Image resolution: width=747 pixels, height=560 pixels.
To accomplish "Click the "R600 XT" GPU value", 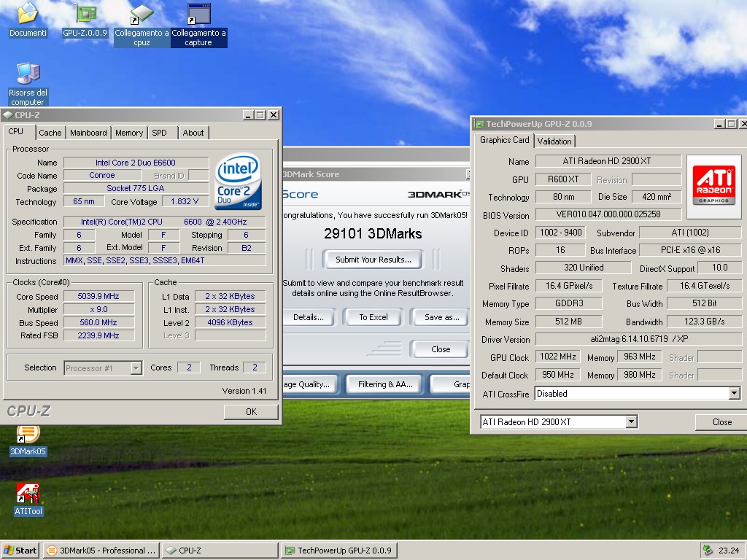I will point(563,179).
